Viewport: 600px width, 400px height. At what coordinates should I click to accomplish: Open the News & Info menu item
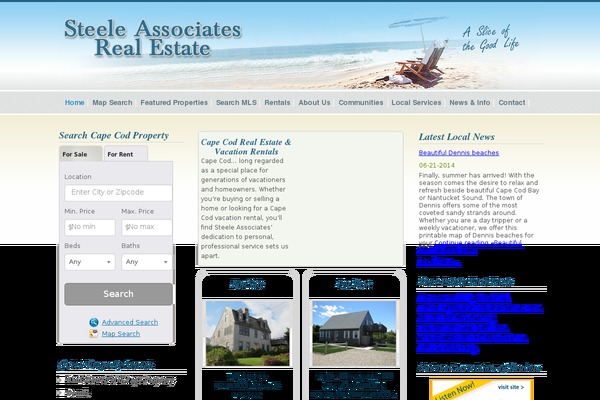click(x=470, y=103)
